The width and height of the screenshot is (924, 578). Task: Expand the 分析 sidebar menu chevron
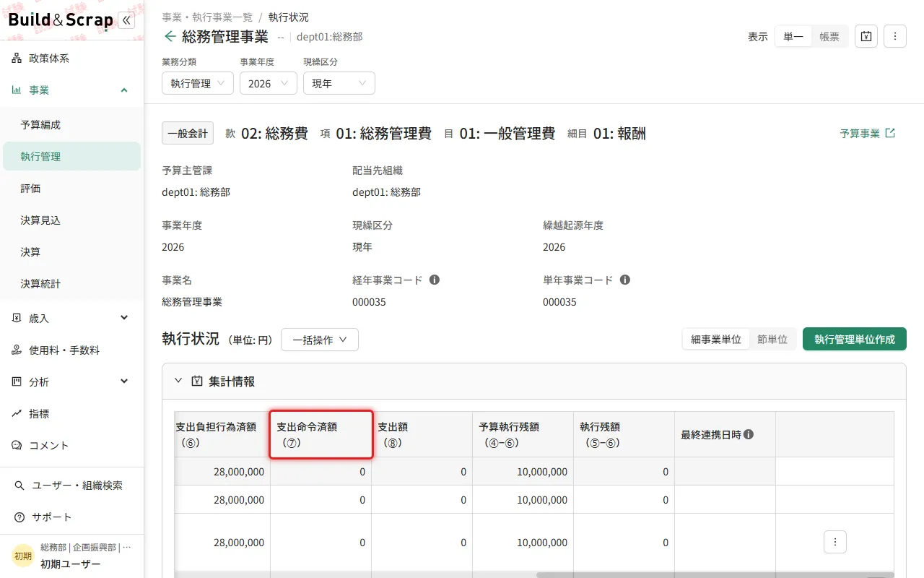(124, 381)
